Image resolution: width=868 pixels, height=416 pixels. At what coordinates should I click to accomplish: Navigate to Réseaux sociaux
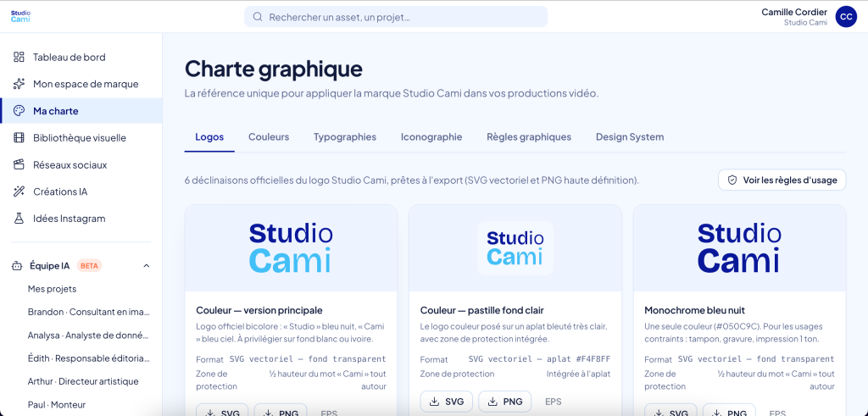[x=81, y=165]
